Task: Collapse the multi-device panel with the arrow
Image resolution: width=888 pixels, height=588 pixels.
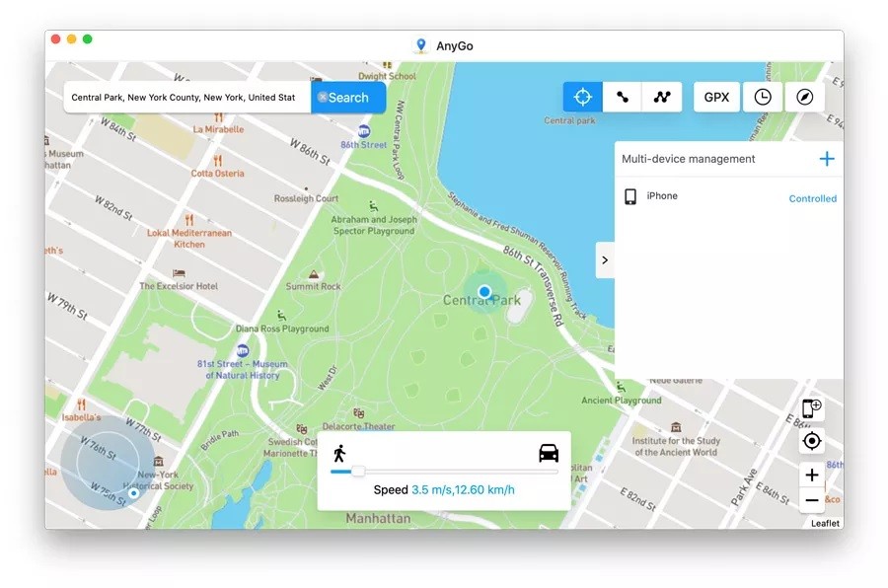Action: pyautogui.click(x=605, y=260)
